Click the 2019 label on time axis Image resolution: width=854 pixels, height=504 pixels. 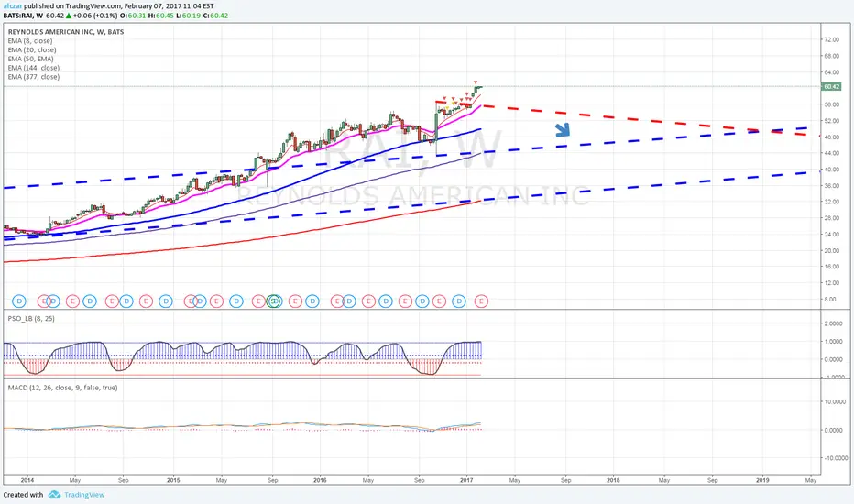point(762,480)
